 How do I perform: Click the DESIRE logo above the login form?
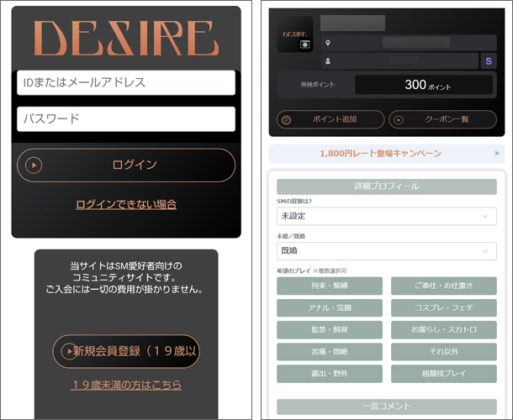click(x=125, y=38)
